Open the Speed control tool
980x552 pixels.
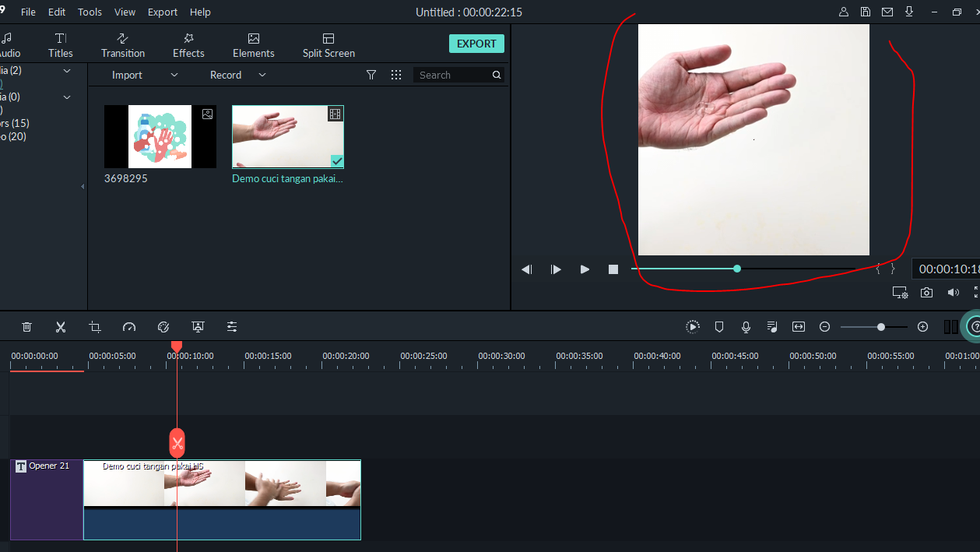[x=129, y=327]
